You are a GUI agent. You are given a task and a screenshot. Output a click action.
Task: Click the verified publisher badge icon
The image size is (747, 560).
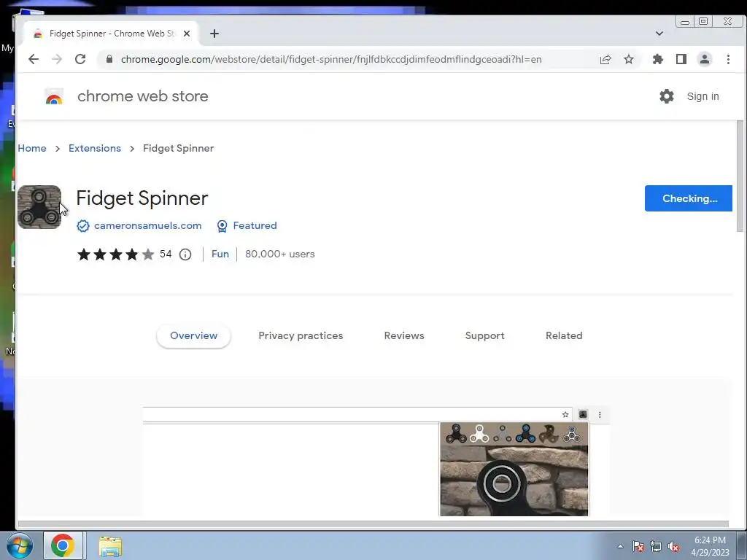(83, 226)
